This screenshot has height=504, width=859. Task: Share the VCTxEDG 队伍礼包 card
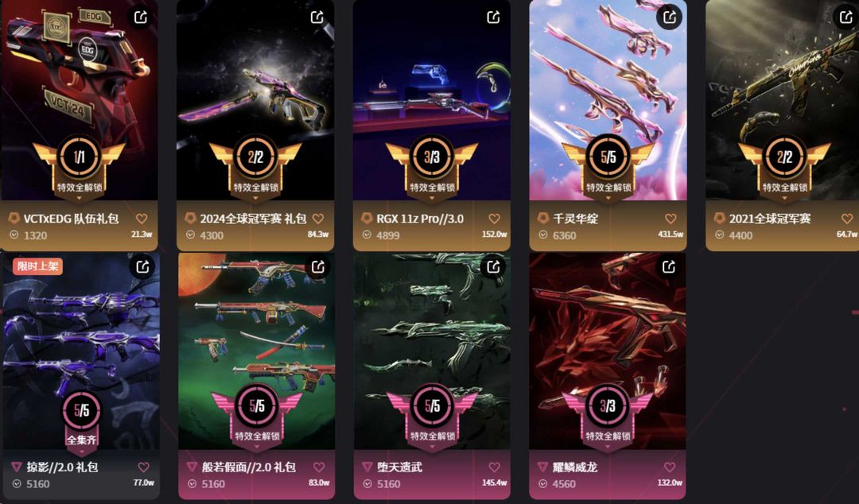pyautogui.click(x=141, y=17)
